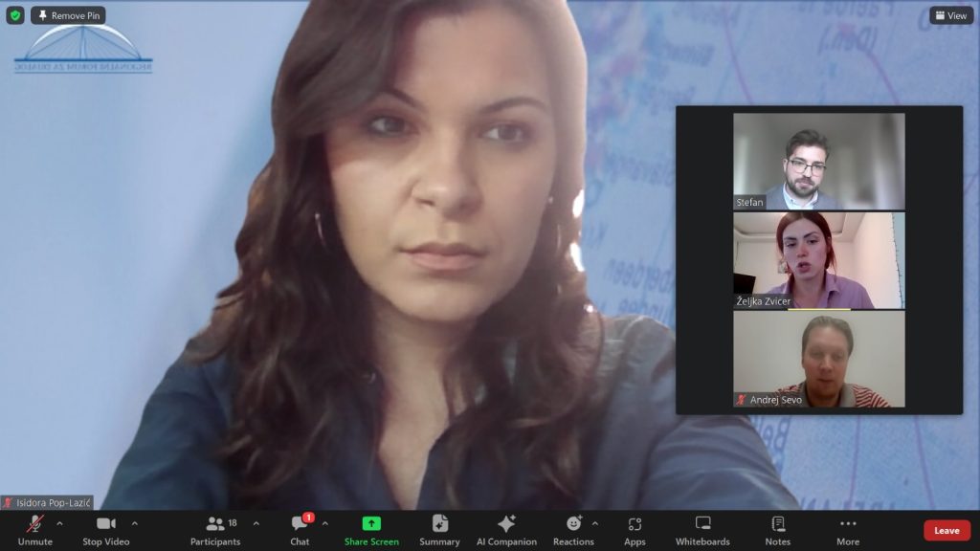Open the Reactions picker
This screenshot has width=980, height=551.
click(573, 530)
